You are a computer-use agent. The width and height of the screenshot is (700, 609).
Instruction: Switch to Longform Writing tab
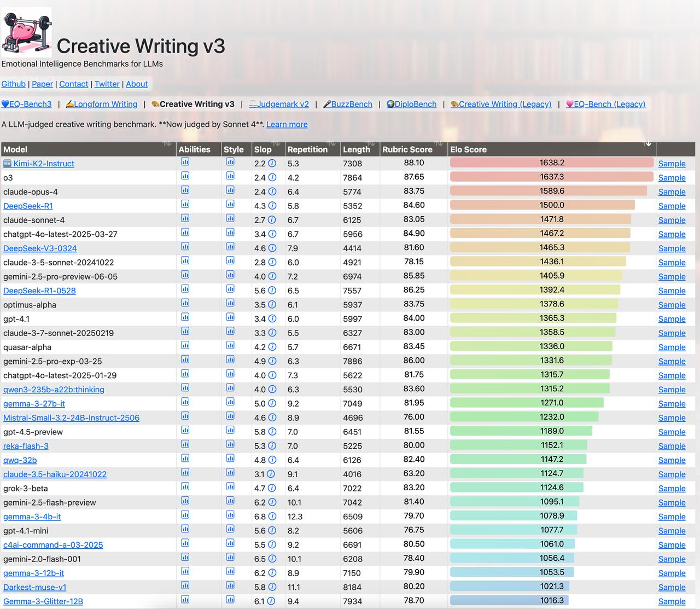[x=101, y=104]
